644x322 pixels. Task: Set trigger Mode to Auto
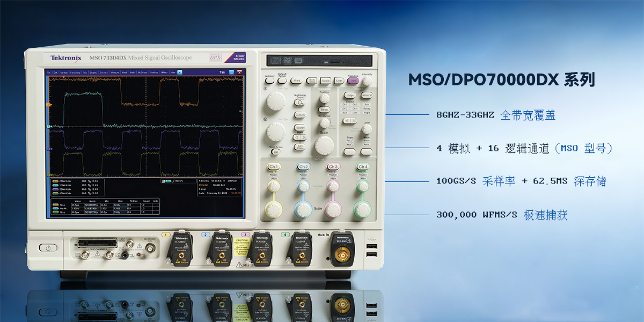(367, 143)
